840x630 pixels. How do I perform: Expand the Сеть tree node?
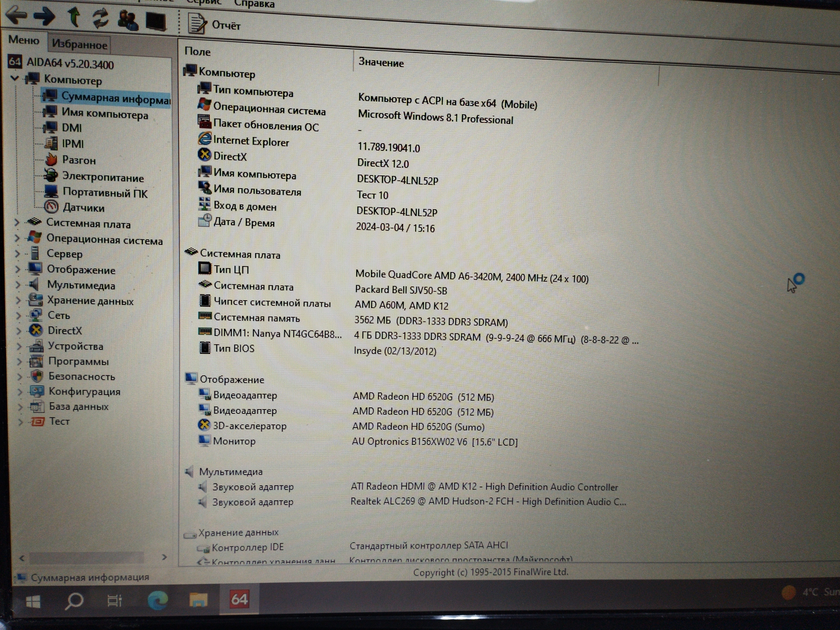click(19, 315)
